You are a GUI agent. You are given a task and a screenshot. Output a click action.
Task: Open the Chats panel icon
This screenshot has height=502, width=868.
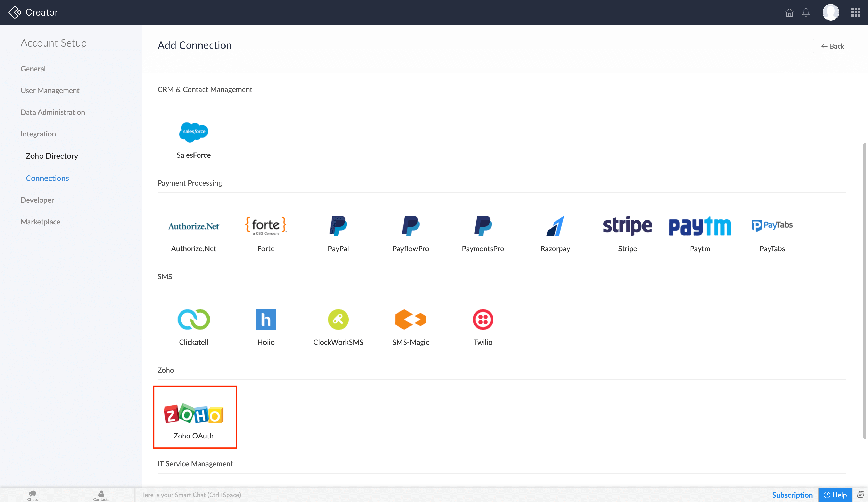click(33, 496)
